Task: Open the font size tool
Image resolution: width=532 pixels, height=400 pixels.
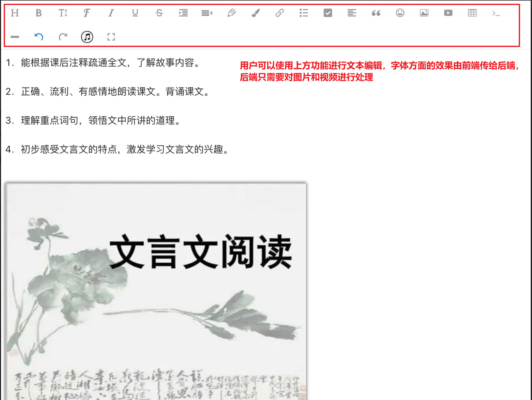Action: [63, 13]
